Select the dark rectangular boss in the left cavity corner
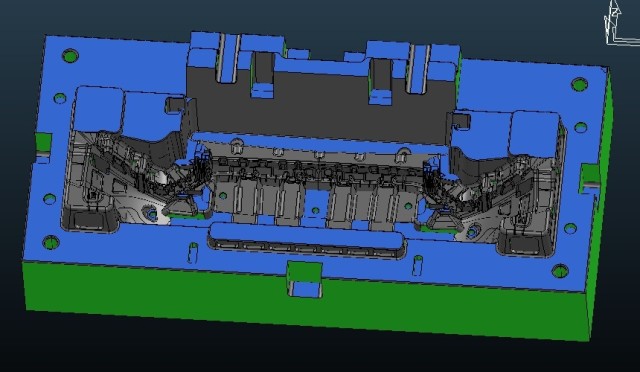The width and height of the screenshot is (640, 372). click(89, 220)
